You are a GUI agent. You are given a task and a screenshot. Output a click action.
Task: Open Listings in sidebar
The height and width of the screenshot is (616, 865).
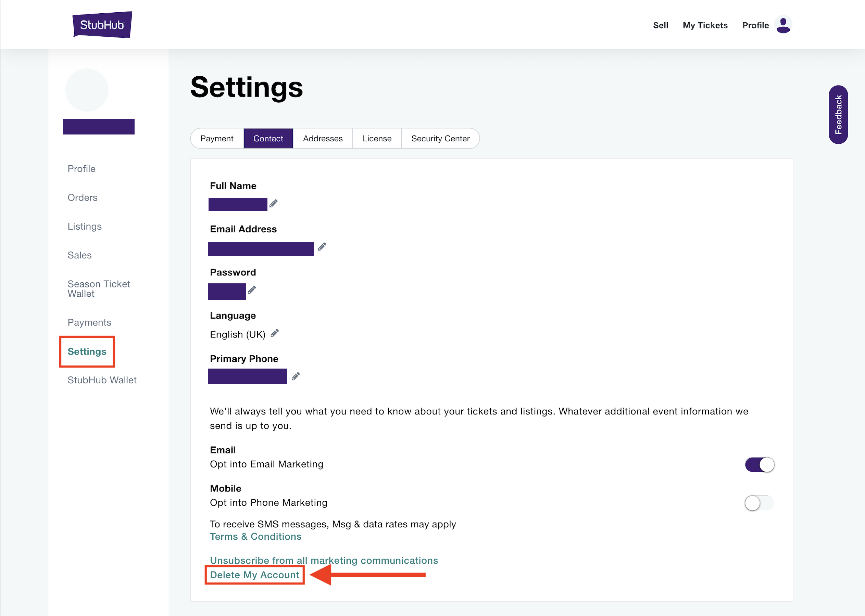(85, 227)
